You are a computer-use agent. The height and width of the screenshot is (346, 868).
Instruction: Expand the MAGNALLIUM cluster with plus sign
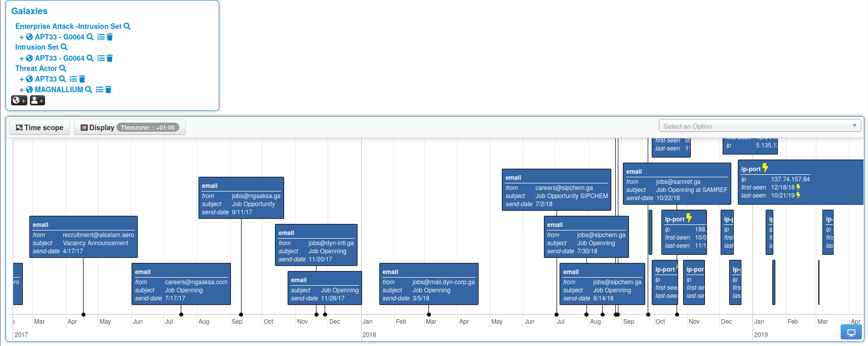tap(22, 90)
